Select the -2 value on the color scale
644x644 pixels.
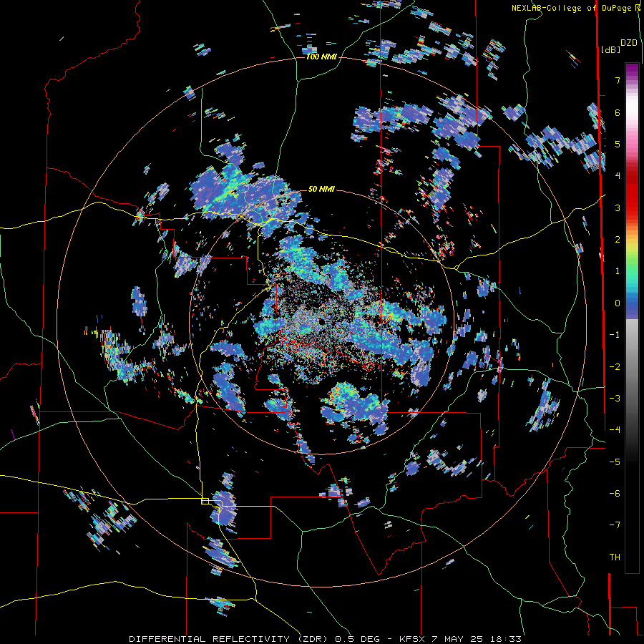pos(615,366)
